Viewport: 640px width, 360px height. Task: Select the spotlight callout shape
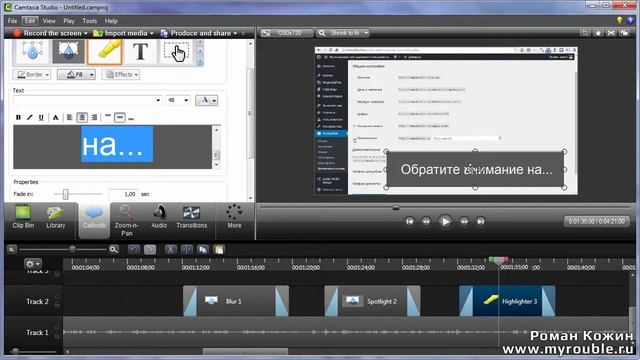(x=68, y=52)
